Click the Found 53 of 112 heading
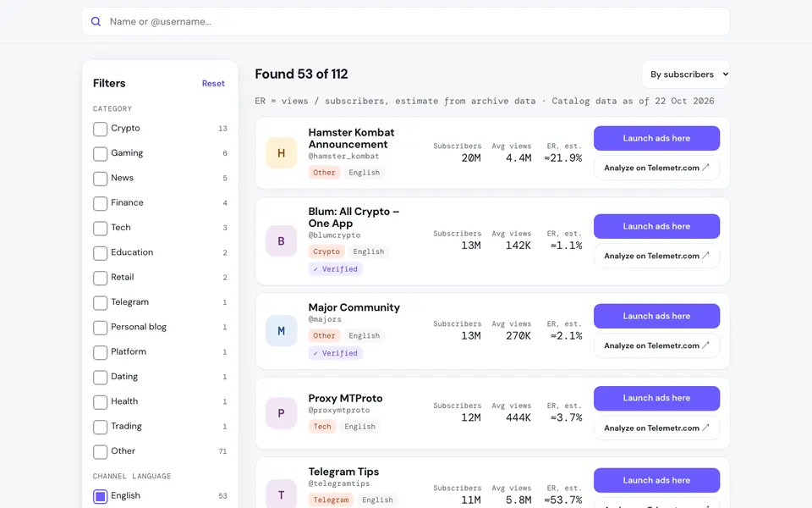 pos(301,75)
